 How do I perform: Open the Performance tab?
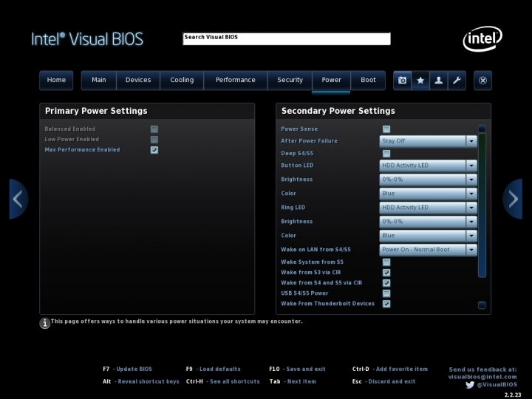coord(235,81)
